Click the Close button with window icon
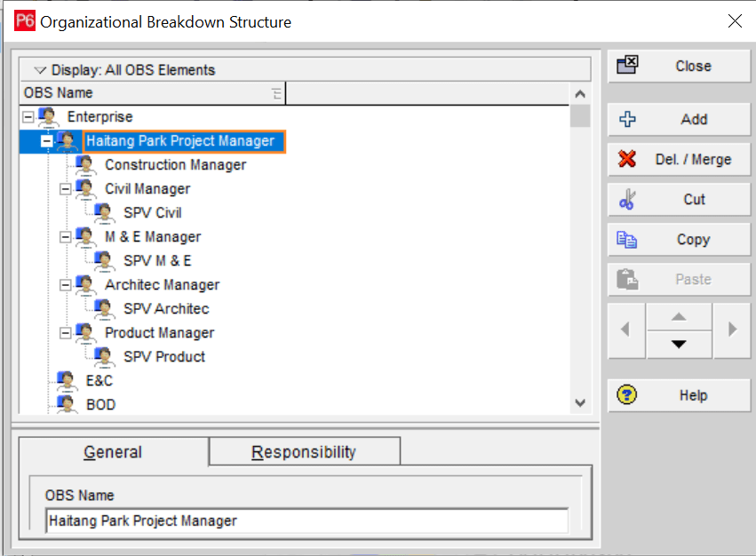The height and width of the screenshot is (556, 756). [x=679, y=66]
